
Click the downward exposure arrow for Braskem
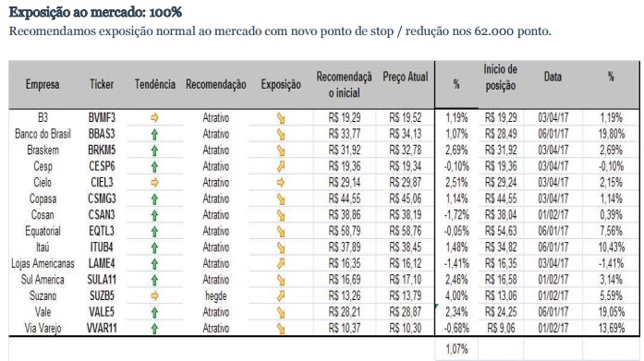(x=281, y=150)
